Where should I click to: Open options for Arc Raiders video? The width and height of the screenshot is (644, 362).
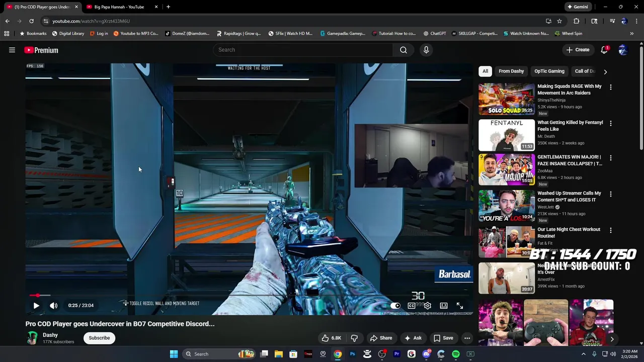611,87
